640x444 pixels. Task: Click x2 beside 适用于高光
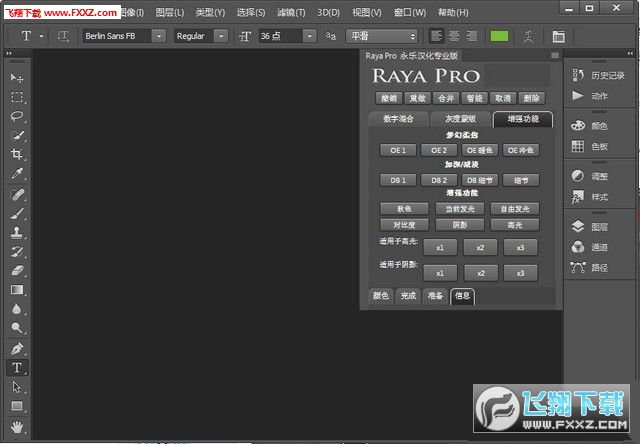coord(480,247)
